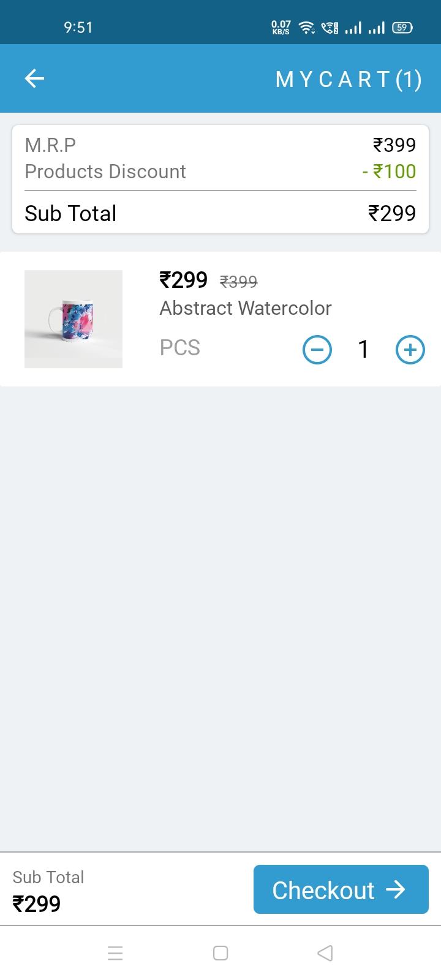
Task: Tap the Products Discount row
Action: click(x=221, y=171)
